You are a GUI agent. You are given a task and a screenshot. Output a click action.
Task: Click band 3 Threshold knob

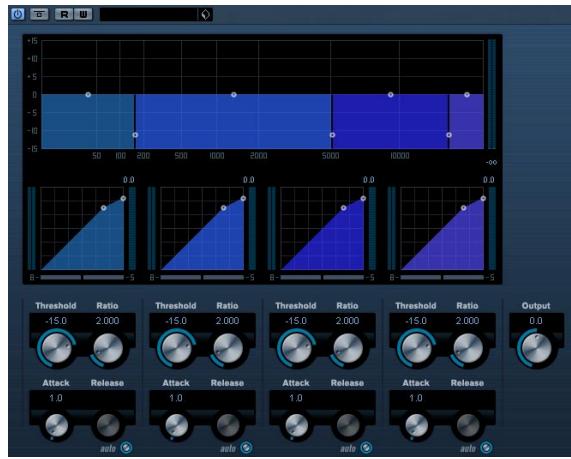296,348
